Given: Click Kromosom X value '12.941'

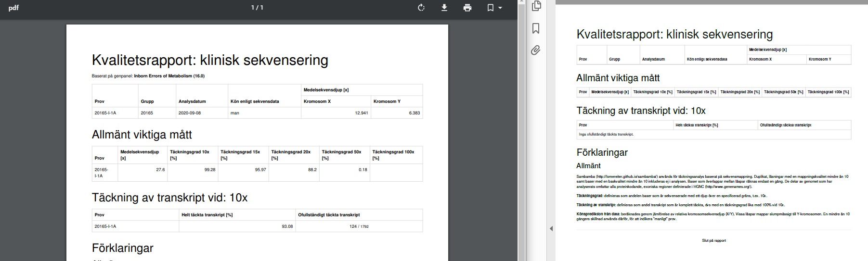Looking at the screenshot, I should click(362, 113).
